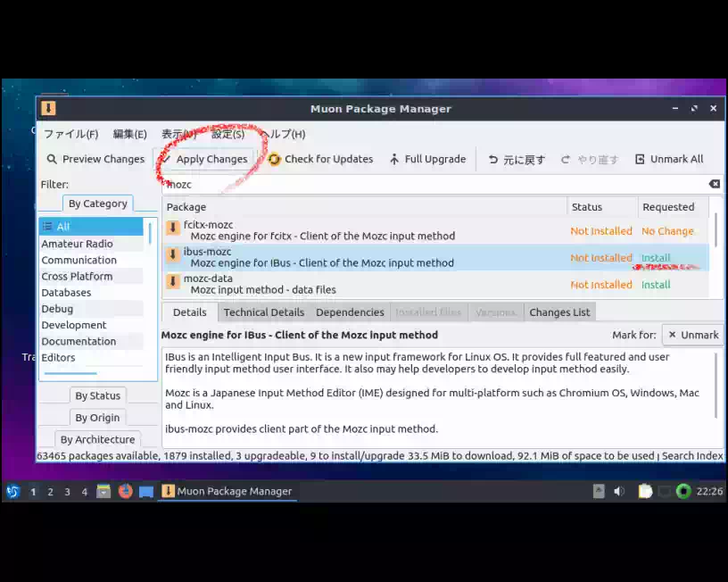Expand the By Status filter section
Viewport: 728px width, 582px height.
click(97, 395)
